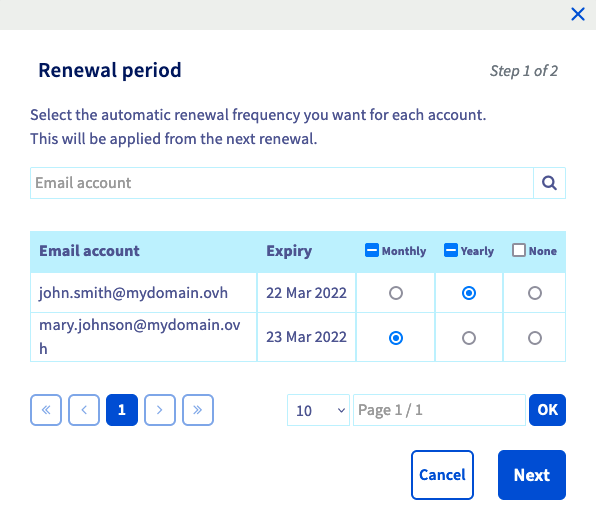
Task: Close the Renewal period dialog with X
Action: [578, 14]
